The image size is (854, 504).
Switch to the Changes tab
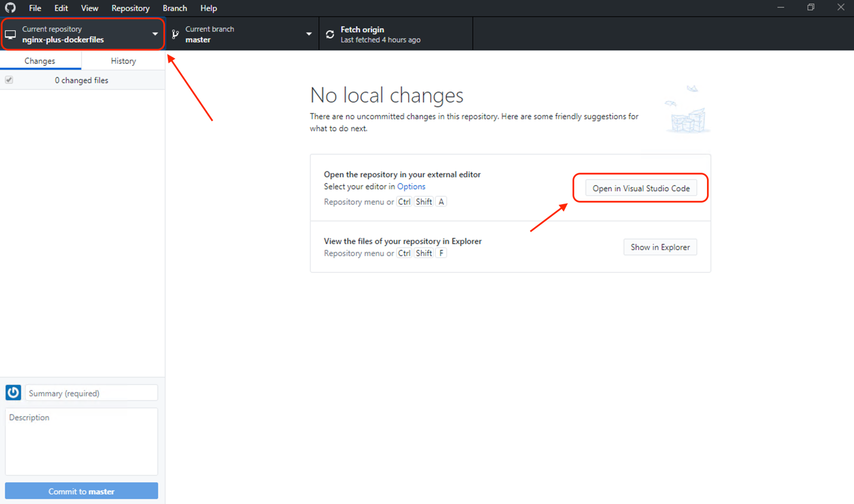40,61
